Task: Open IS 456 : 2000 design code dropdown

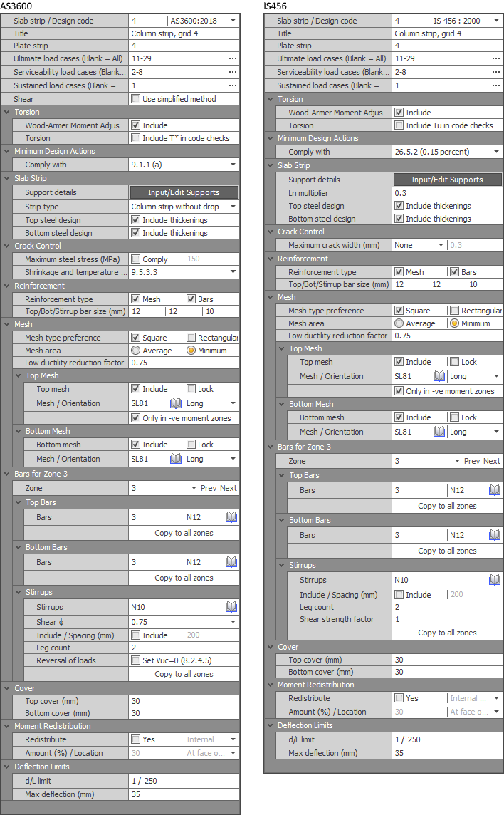Action: (x=496, y=20)
